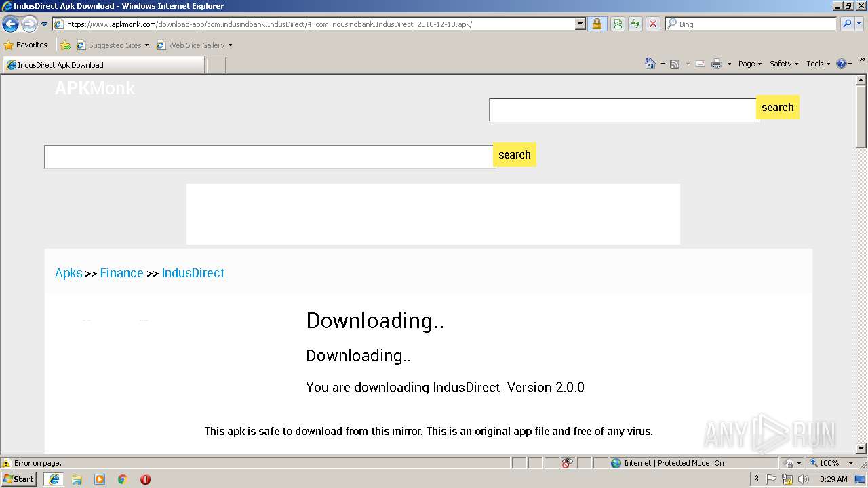The height and width of the screenshot is (488, 868).
Task: Show hidden tray icons arrow
Action: 756,479
